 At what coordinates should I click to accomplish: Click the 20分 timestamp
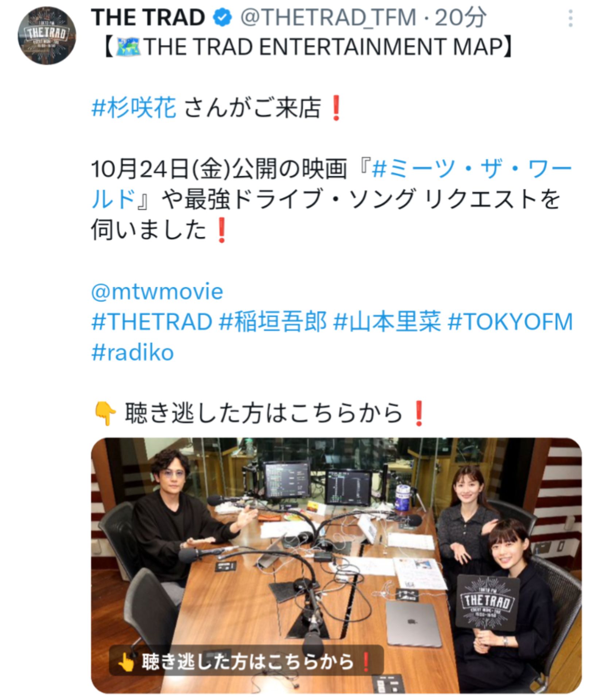(461, 17)
